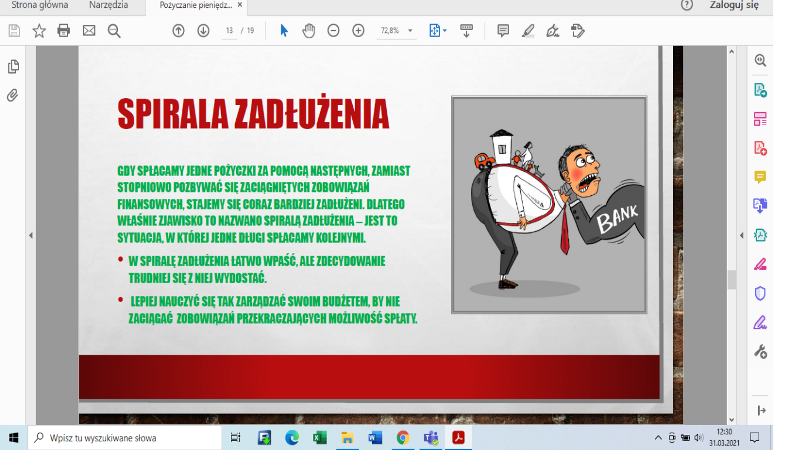Open the Strona główna tab
Screen dimensions: 800x450
pos(40,6)
